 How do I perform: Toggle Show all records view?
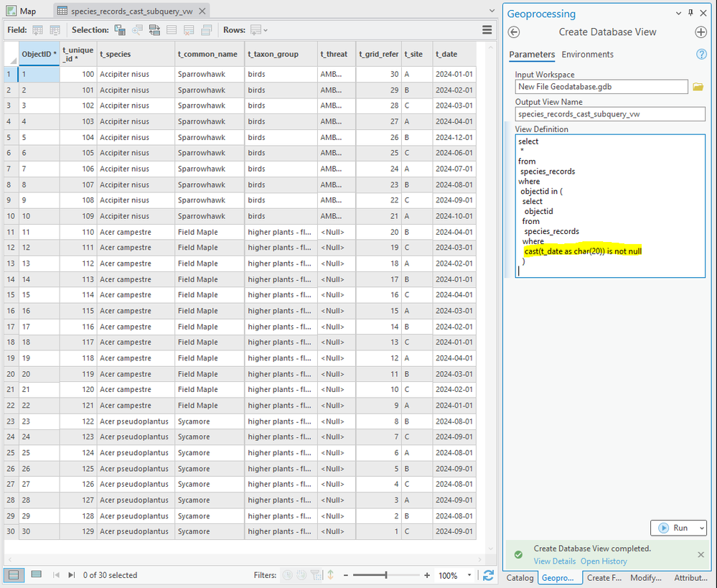click(x=14, y=575)
